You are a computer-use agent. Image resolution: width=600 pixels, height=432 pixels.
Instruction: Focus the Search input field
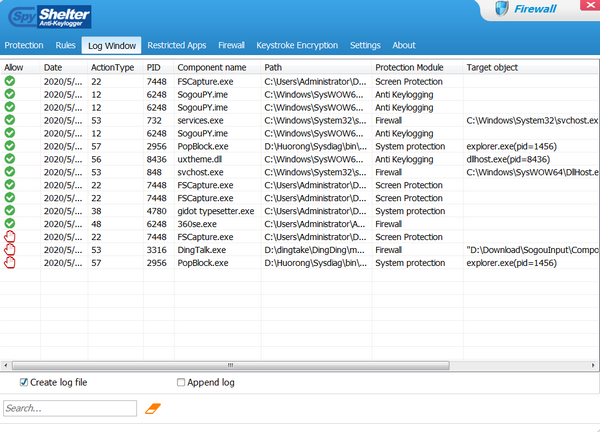(69, 408)
